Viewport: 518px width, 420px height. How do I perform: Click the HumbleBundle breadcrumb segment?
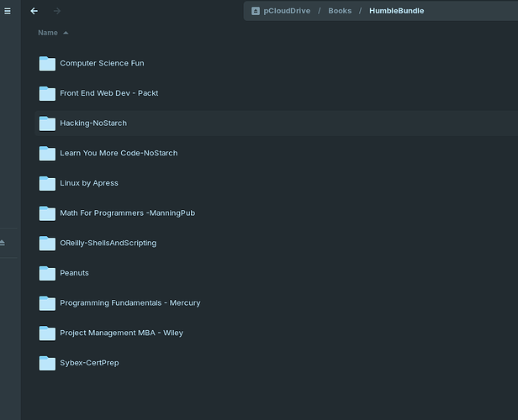tap(396, 11)
